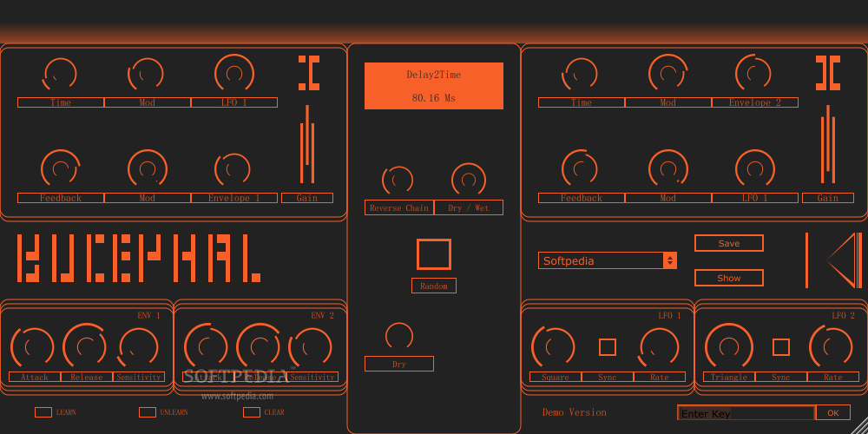868x434 pixels.
Task: Click the Reverse Chain knob
Action: coord(398,180)
